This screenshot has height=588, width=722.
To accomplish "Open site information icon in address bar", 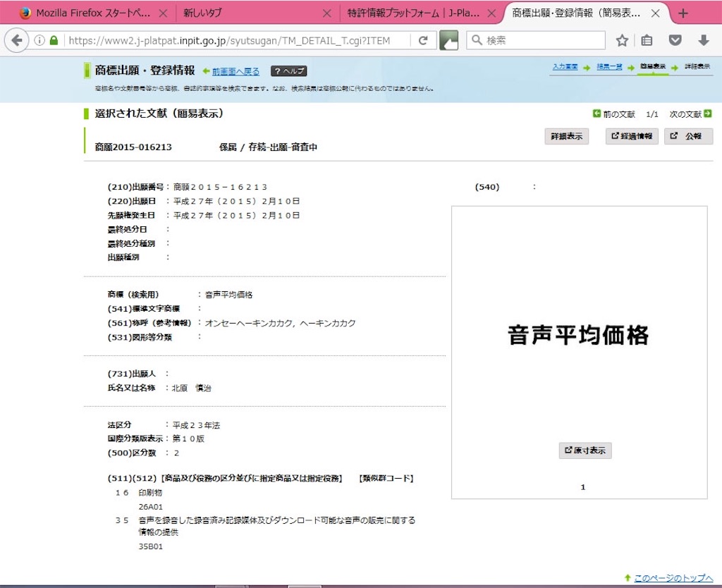I will click(x=40, y=40).
